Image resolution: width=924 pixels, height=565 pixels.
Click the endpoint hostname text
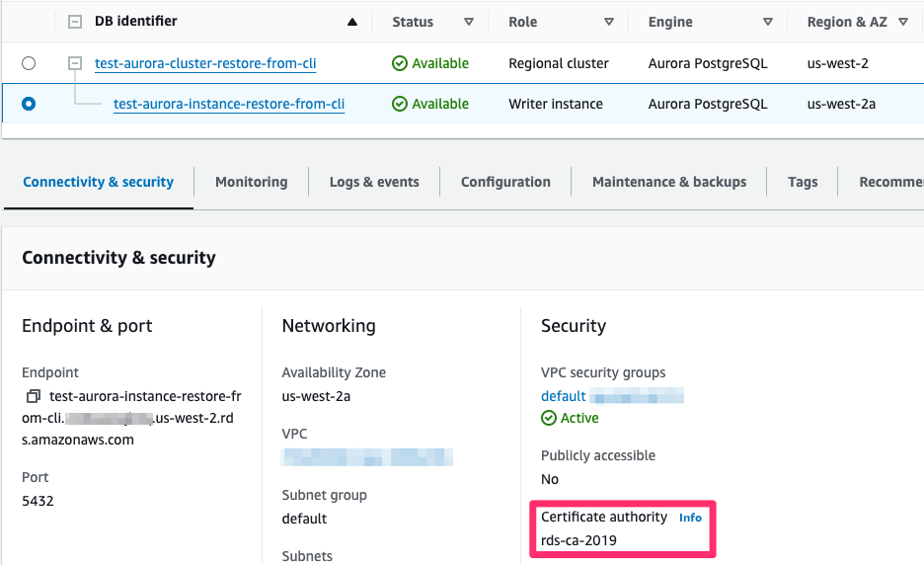pyautogui.click(x=132, y=418)
